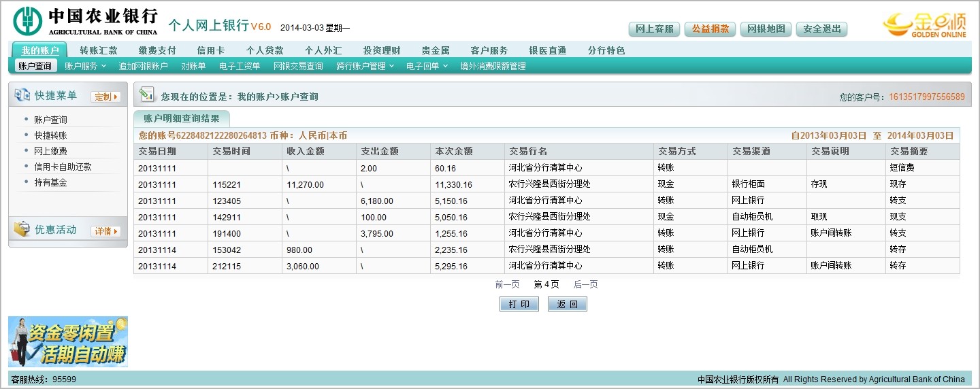Image resolution: width=980 pixels, height=389 pixels.
Task: Switch to the 信用卡 tab
Action: [210, 50]
